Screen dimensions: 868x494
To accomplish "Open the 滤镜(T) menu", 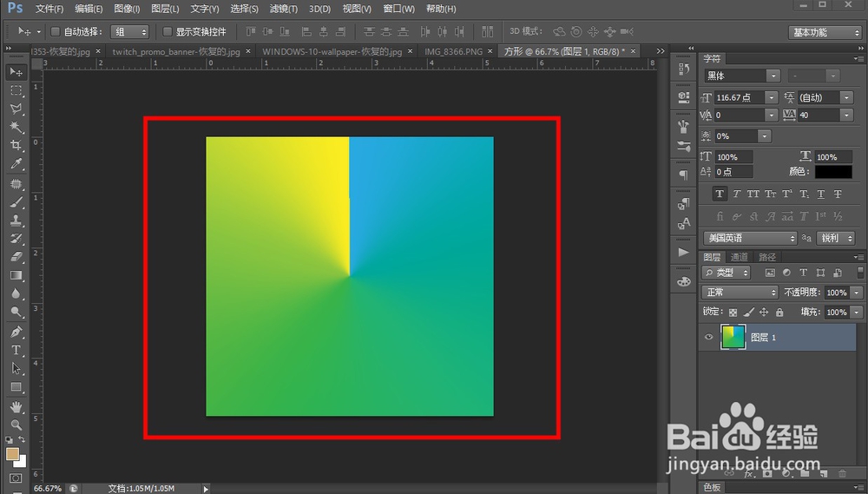I will 284,9.
